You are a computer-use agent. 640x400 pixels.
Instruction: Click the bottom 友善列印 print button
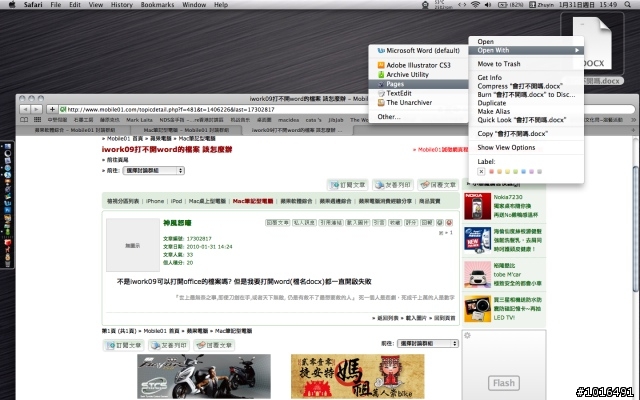click(169, 345)
